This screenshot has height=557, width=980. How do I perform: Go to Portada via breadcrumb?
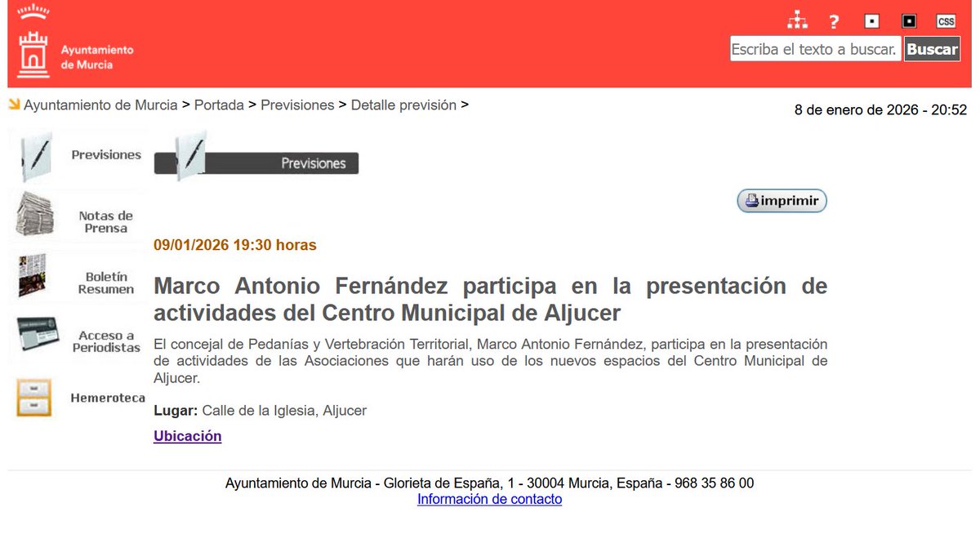(x=219, y=105)
